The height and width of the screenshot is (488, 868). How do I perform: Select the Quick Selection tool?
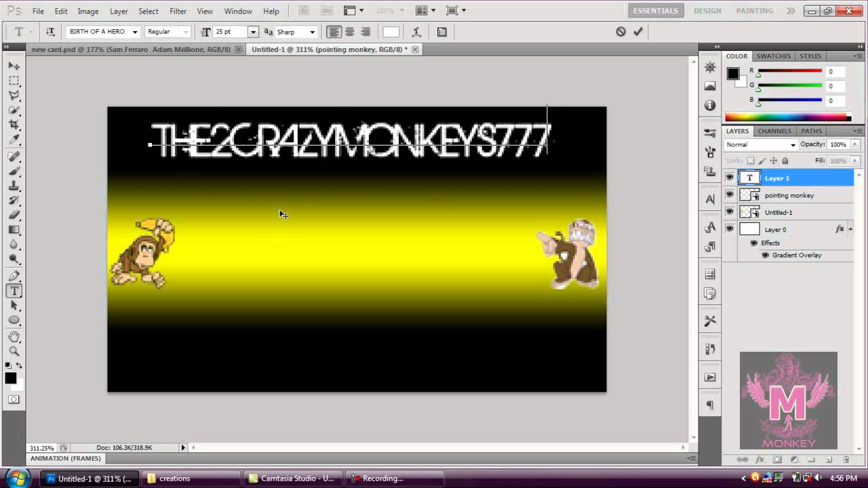(x=14, y=110)
